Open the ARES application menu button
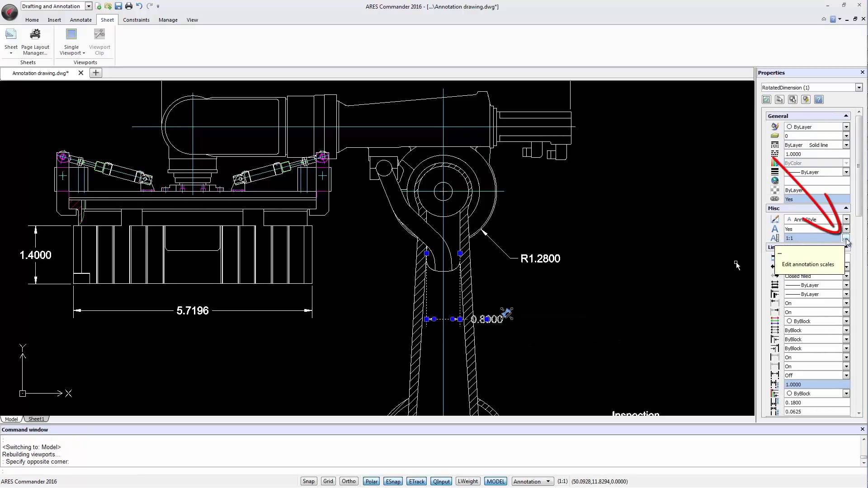Viewport: 868px width, 488px height. pos(9,12)
